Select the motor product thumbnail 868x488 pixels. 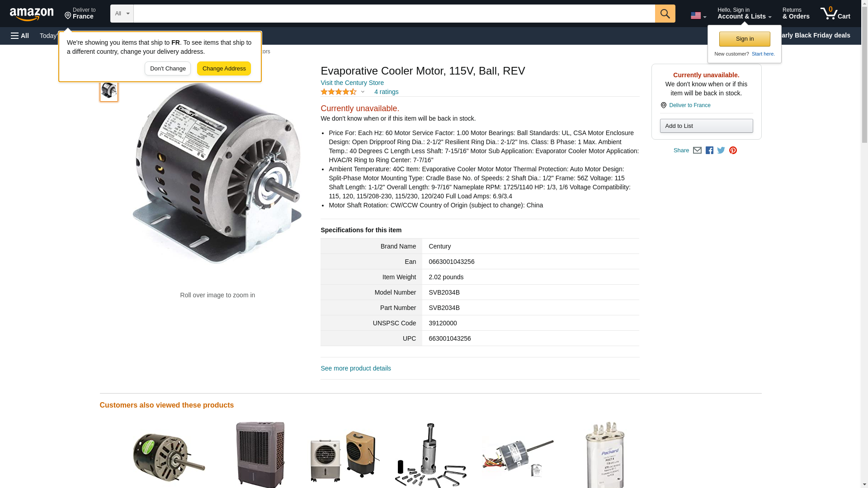(x=109, y=90)
